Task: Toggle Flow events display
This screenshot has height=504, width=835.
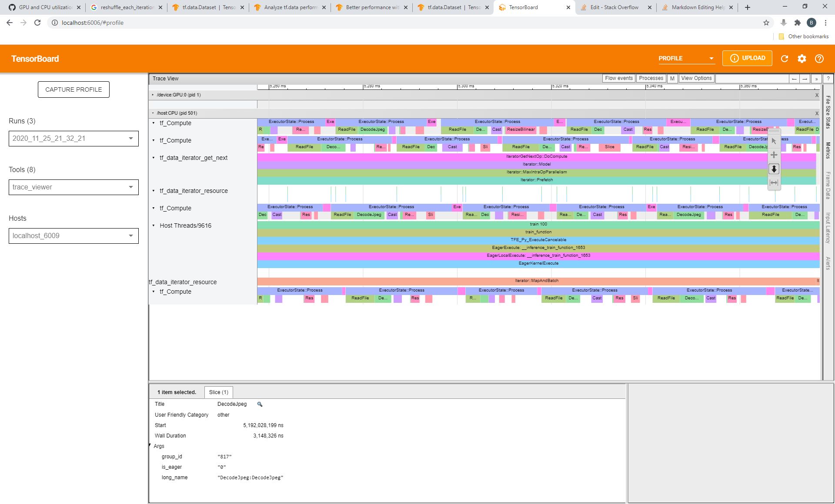Action: pyautogui.click(x=618, y=78)
